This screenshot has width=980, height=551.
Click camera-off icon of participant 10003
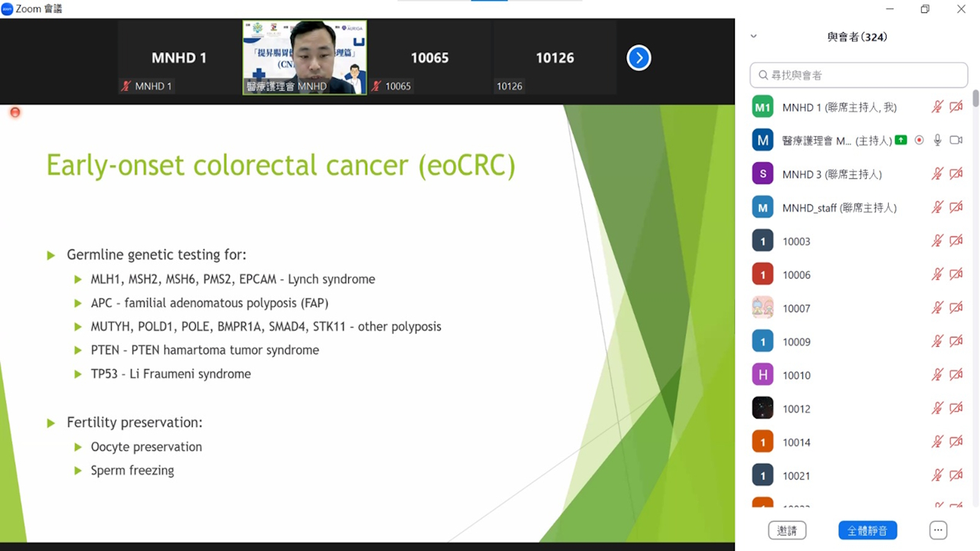pos(956,241)
